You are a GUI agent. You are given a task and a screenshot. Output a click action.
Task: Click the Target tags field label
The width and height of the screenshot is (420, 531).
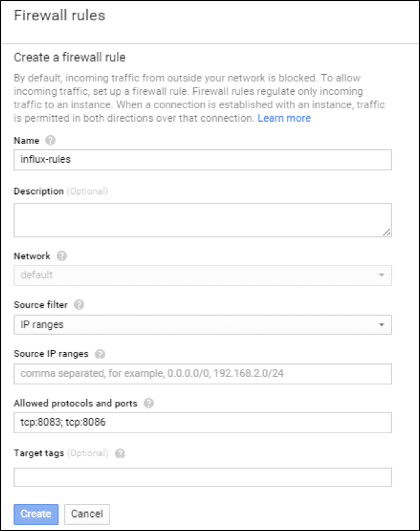click(39, 453)
